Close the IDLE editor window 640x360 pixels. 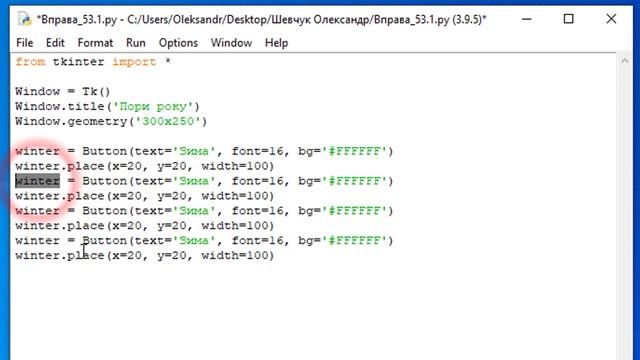pyautogui.click(x=611, y=19)
